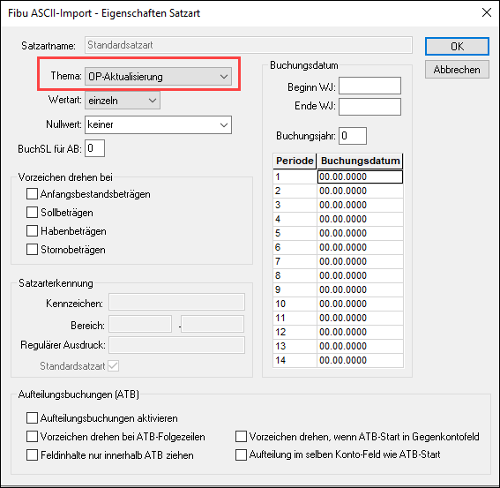
Task: Click the Regulärer Ausdruck input field
Action: click(176, 345)
